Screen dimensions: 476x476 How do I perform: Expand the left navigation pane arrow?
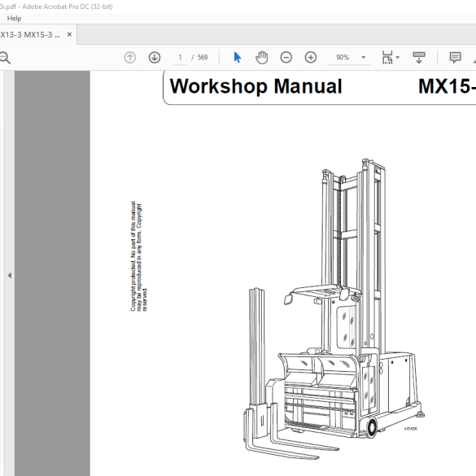coord(10,275)
